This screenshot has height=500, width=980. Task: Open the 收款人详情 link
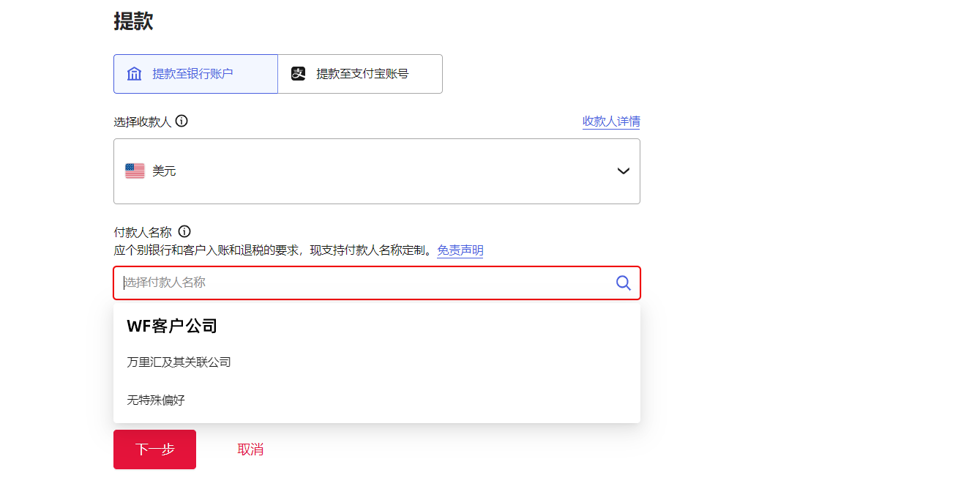(611, 122)
